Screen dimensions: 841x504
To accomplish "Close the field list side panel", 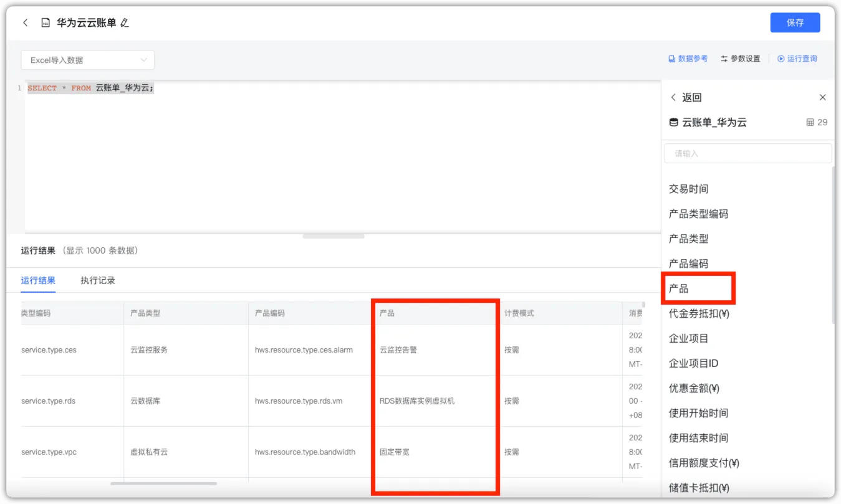I will coord(823,98).
